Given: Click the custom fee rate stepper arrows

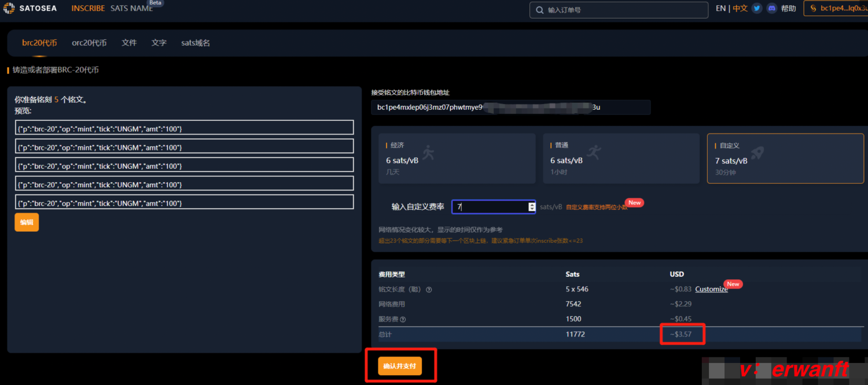Looking at the screenshot, I should tap(532, 206).
